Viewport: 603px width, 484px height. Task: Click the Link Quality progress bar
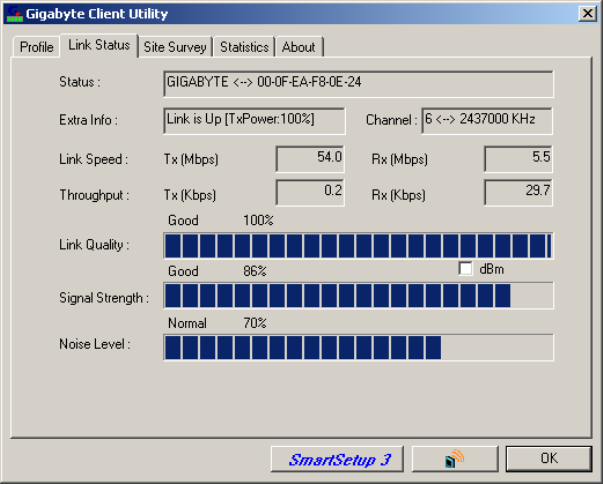358,246
